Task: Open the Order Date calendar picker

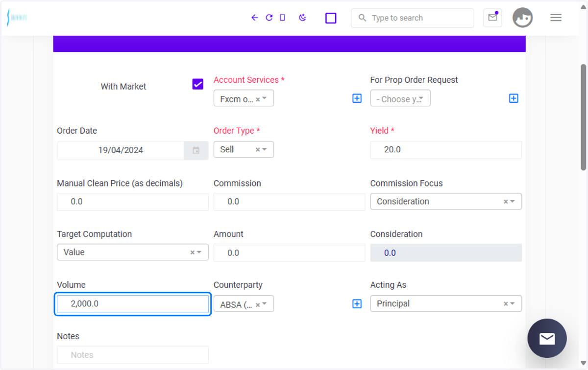Action: click(196, 150)
